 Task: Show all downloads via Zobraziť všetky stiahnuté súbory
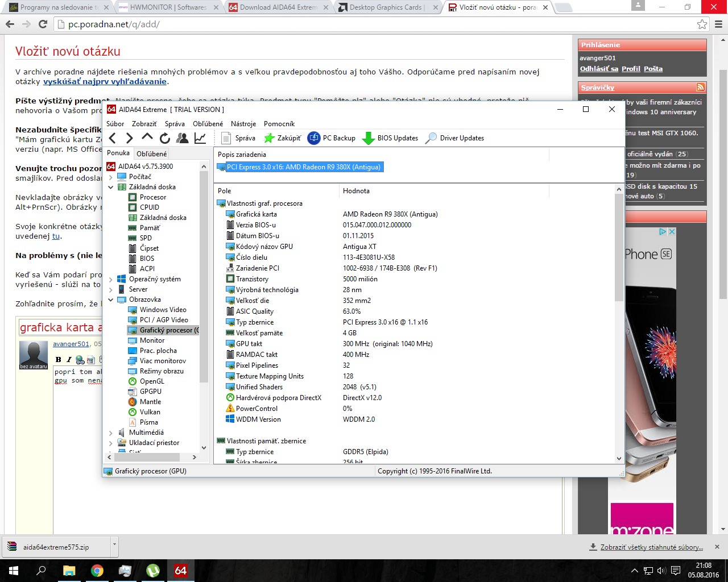click(651, 547)
